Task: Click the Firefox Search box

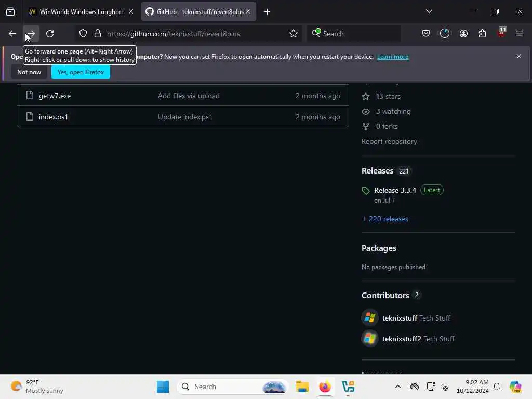Action: [x=354, y=34]
